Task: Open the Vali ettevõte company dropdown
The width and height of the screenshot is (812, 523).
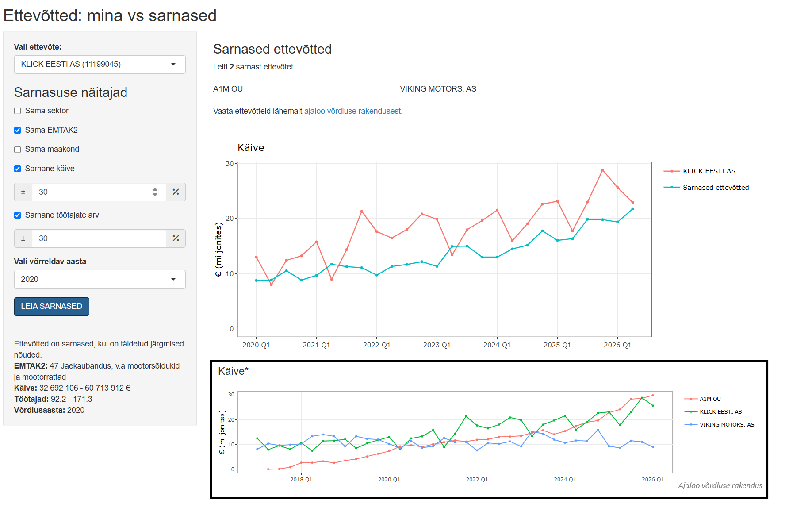Action: [x=100, y=65]
